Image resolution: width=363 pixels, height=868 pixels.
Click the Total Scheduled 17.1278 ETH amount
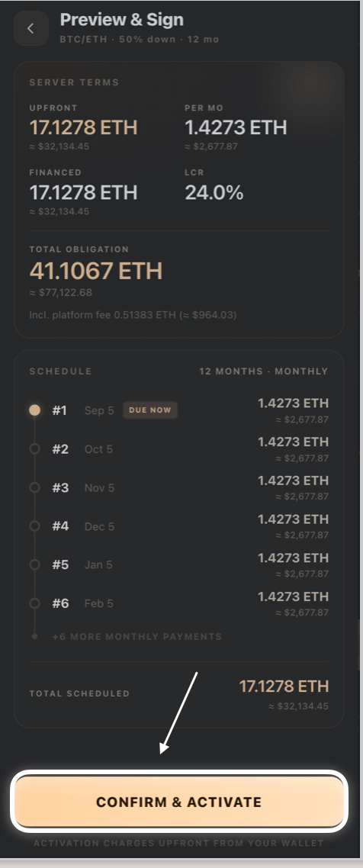(284, 686)
